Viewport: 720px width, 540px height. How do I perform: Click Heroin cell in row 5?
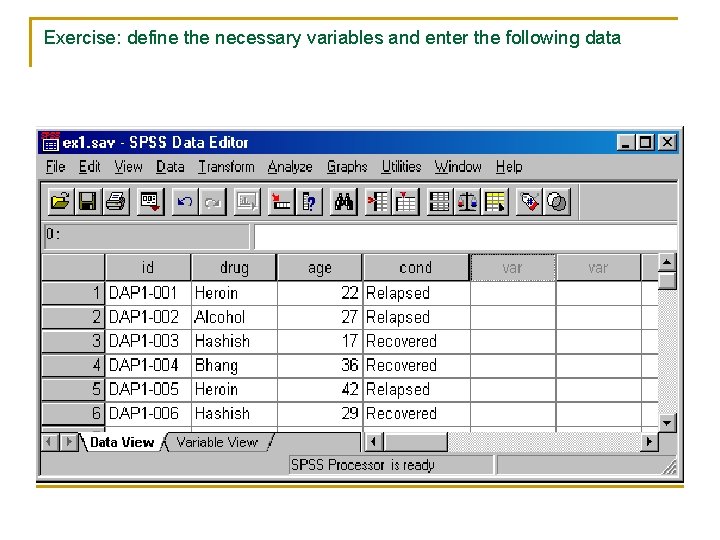234,389
